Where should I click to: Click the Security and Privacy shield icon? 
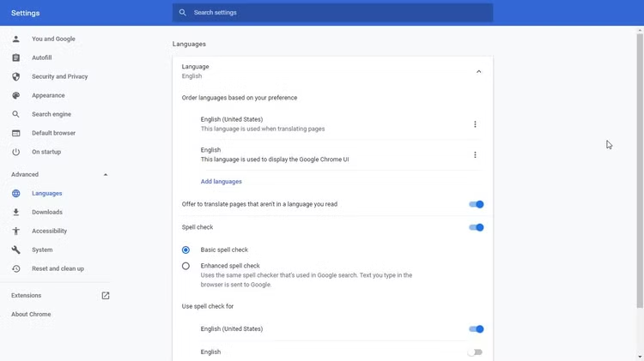(15, 76)
